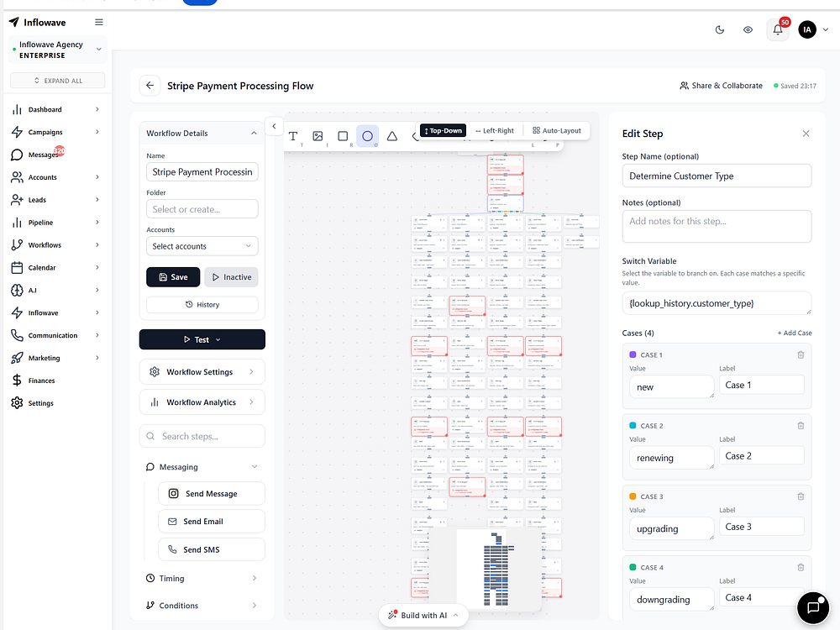
Task: Click the eye preview icon in header
Action: click(x=748, y=30)
